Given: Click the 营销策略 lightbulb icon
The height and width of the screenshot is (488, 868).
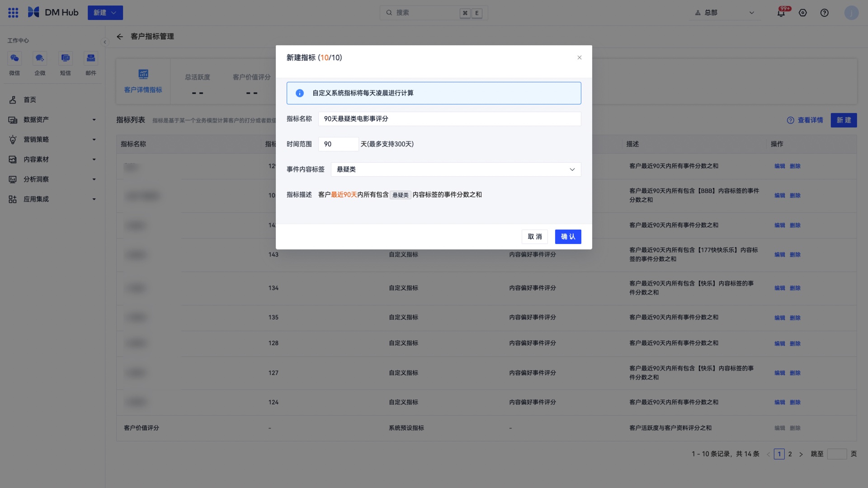Looking at the screenshot, I should click(13, 140).
